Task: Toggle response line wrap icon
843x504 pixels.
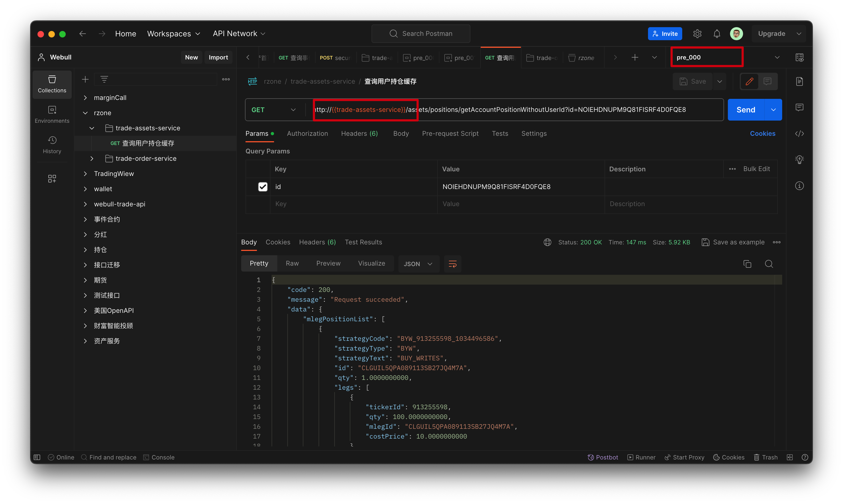Action: coord(453,264)
